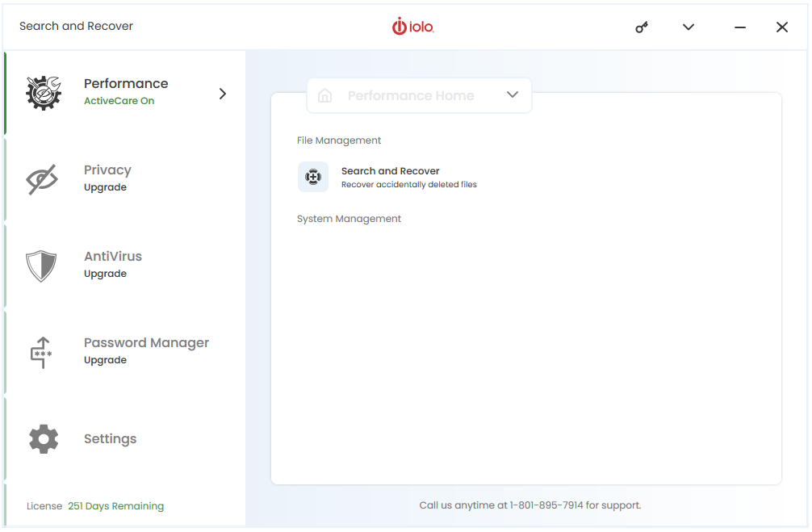Click the license key icon in title bar
812x532 pixels.
(x=642, y=27)
